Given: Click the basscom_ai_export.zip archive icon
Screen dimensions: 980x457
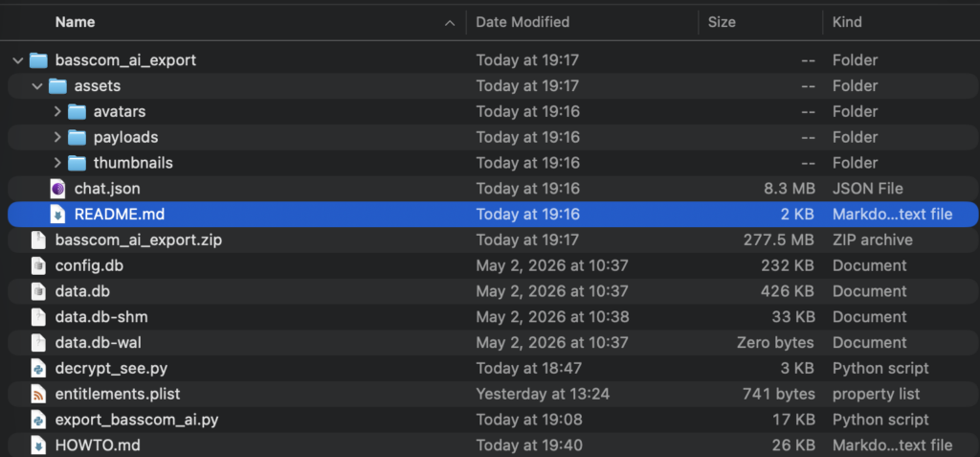Looking at the screenshot, I should point(38,240).
